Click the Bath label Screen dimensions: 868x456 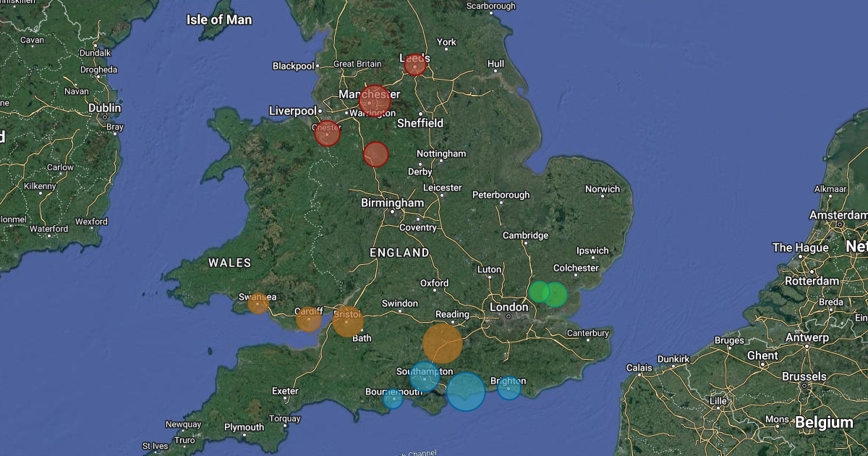(362, 338)
